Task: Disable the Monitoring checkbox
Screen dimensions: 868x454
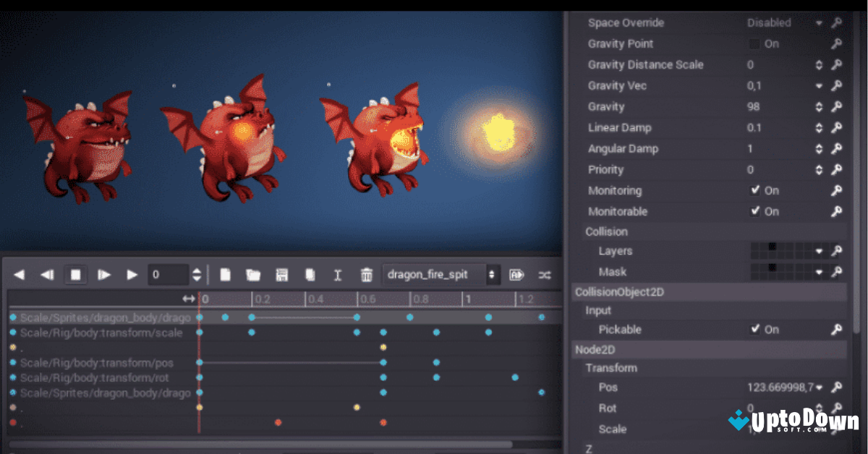Action: click(x=754, y=190)
